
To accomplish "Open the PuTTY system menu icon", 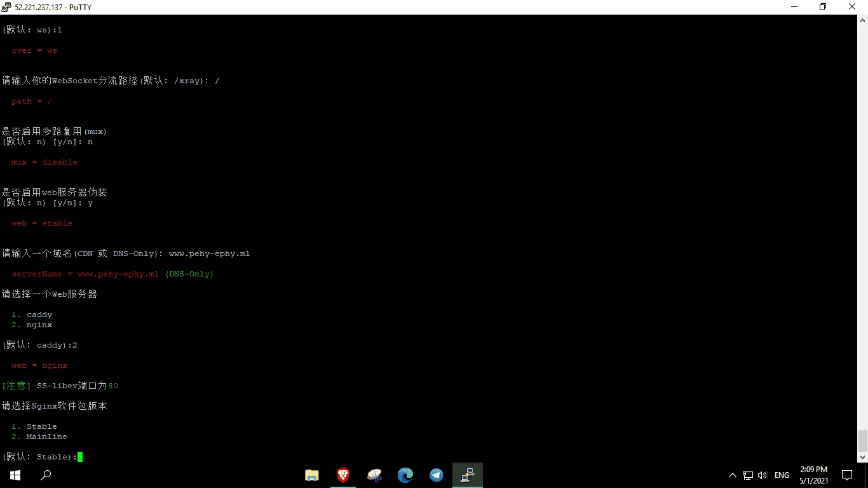I will click(x=6, y=6).
